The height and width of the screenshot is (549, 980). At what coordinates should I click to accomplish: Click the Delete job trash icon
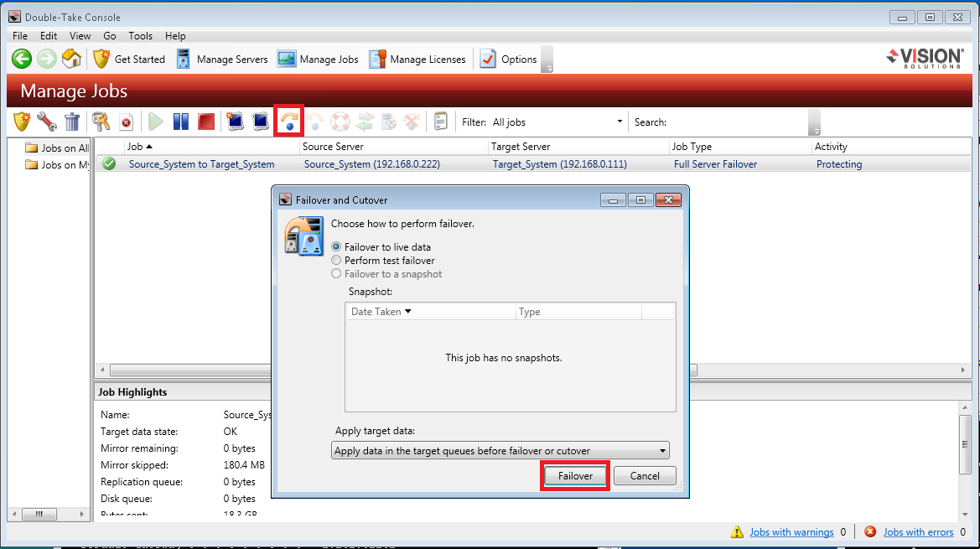click(x=73, y=122)
